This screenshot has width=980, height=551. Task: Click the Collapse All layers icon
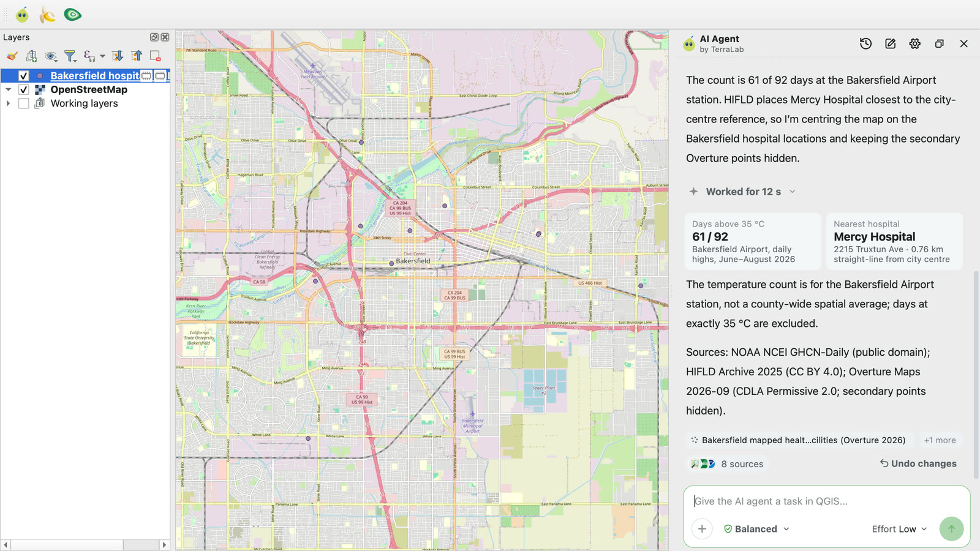(137, 56)
